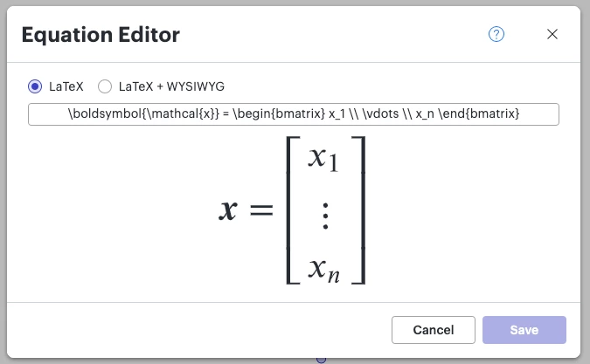Close the Equation Editor dialog
This screenshot has width=590, height=364.
[552, 34]
